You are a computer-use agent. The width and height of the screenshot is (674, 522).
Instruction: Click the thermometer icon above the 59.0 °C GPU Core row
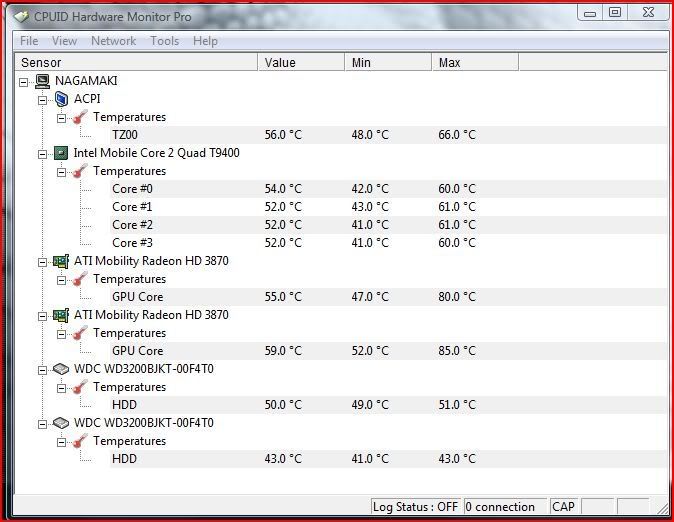[x=80, y=333]
